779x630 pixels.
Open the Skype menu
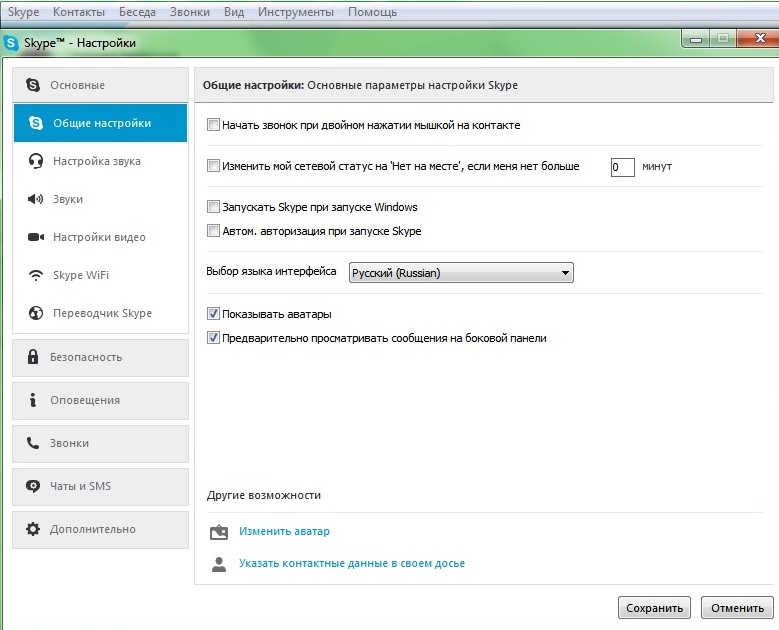(x=23, y=12)
